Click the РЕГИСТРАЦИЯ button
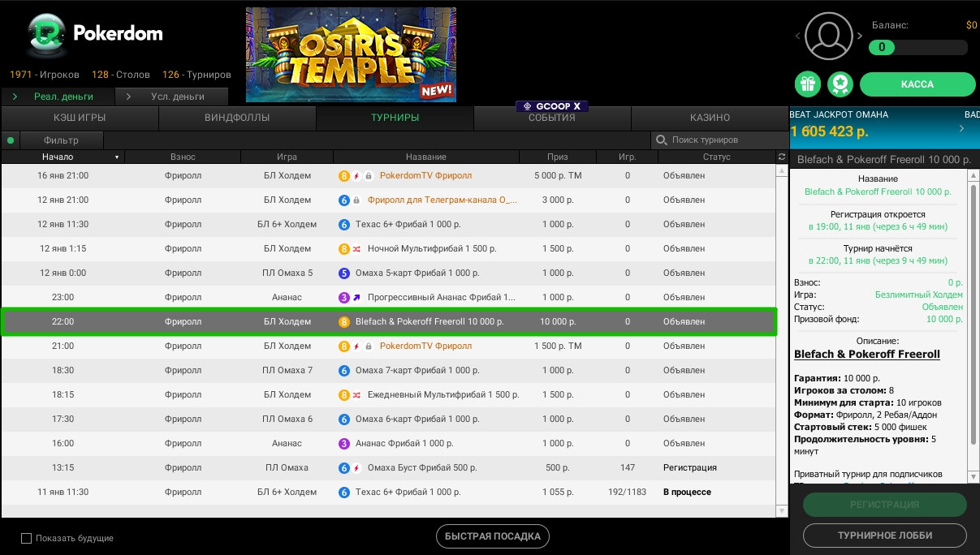Screen dimensions: 980x555 (x=885, y=505)
